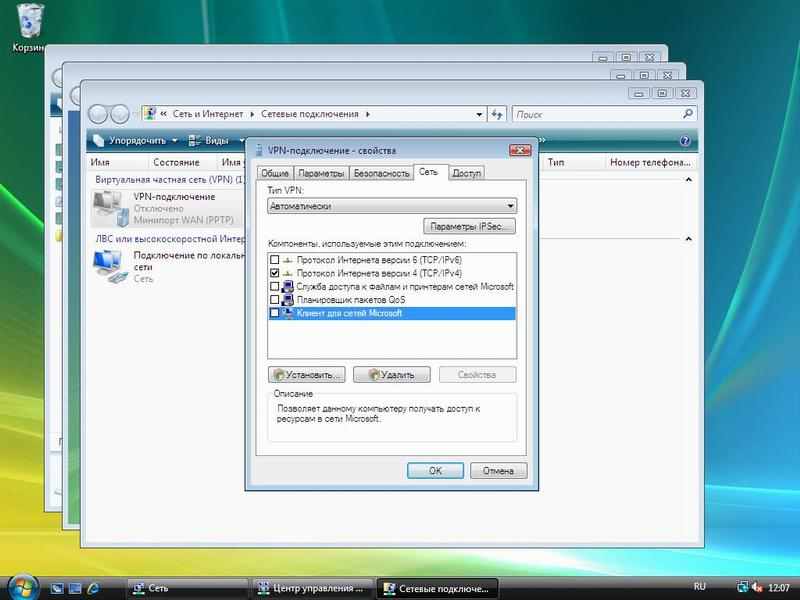Enable the TCP/IPv6 protocol checkbox
The width and height of the screenshot is (800, 600).
274,260
